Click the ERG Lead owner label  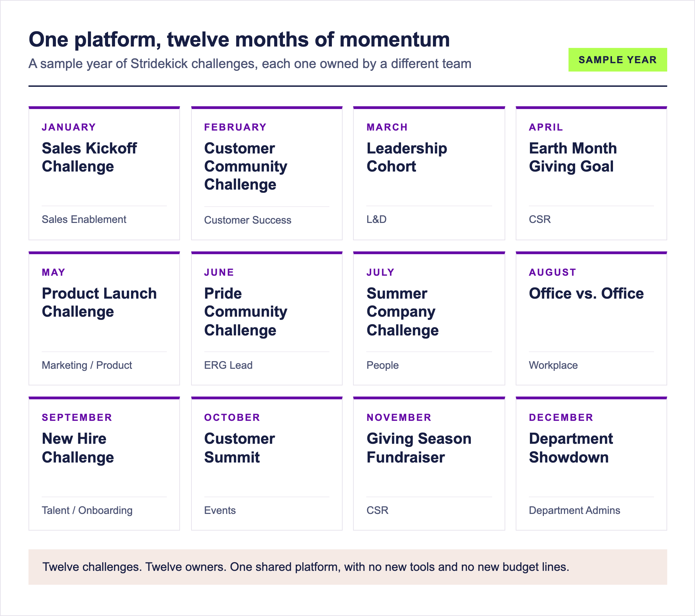point(228,365)
